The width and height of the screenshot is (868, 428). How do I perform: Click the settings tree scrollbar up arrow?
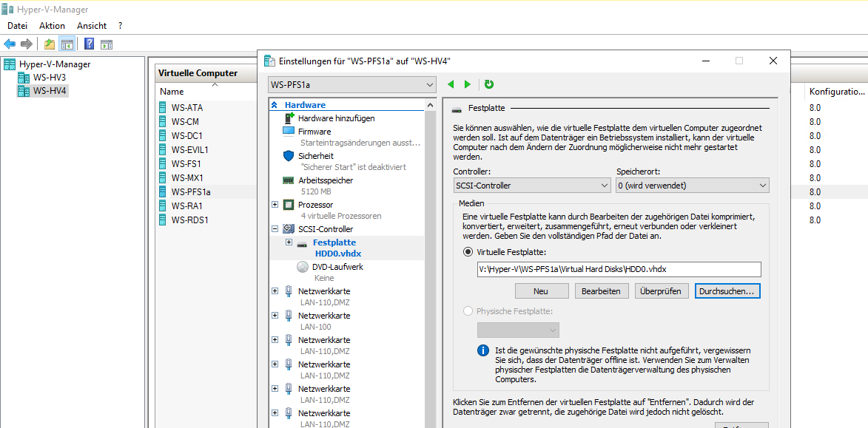431,105
